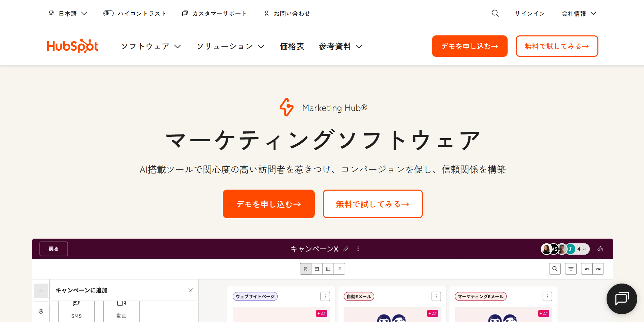This screenshot has width=644, height=322.
Task: Open settings via the gear icon in sidebar
Action: click(x=41, y=311)
